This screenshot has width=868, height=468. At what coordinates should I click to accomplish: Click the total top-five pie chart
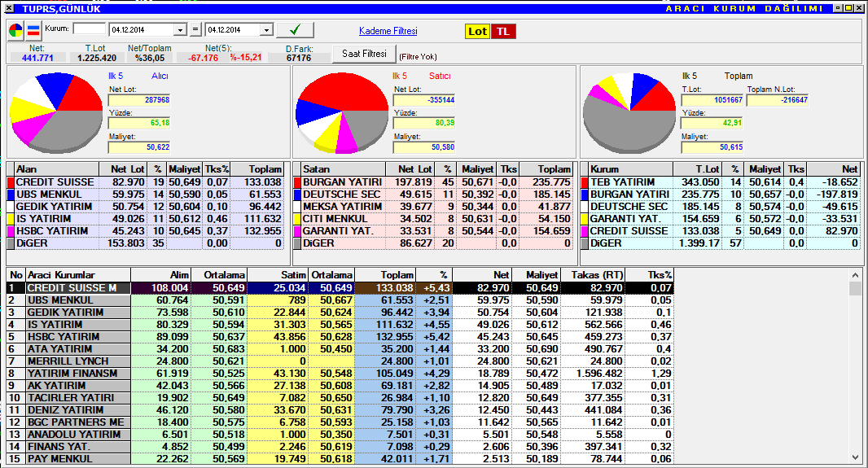pos(628,112)
